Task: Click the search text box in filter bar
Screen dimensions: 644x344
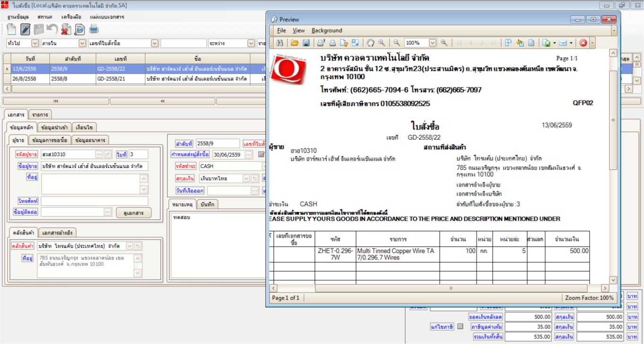Action: click(x=183, y=43)
